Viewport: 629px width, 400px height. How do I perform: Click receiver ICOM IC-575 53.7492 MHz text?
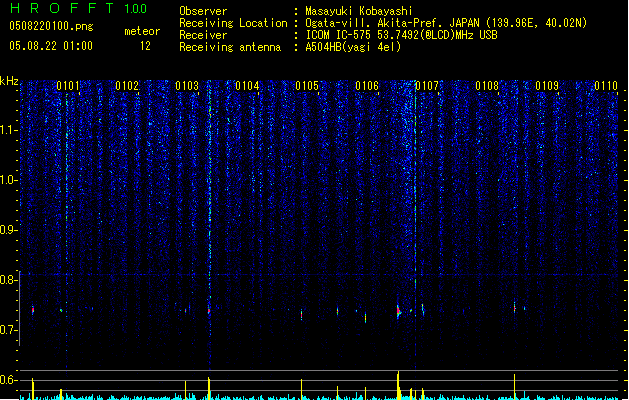401,35
